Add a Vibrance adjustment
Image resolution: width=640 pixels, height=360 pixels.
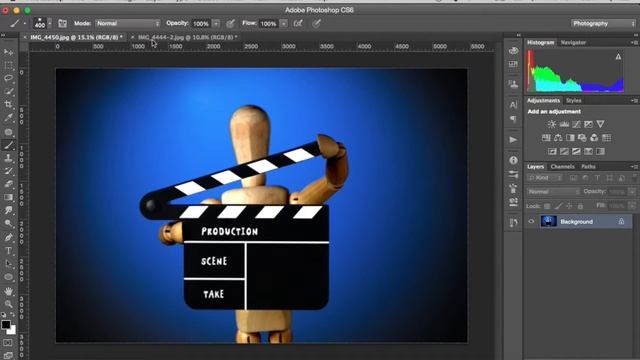[600, 124]
